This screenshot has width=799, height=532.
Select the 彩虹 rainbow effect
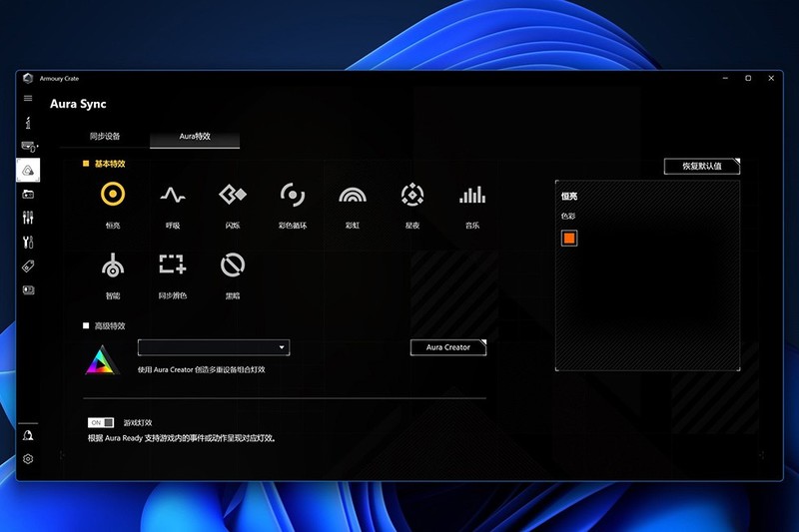[x=353, y=195]
